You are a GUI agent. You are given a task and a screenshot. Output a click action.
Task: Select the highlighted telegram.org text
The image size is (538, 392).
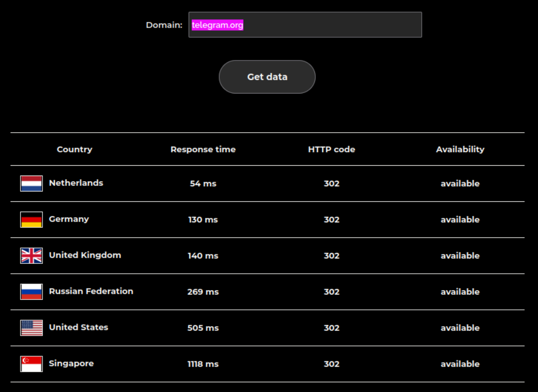click(217, 25)
